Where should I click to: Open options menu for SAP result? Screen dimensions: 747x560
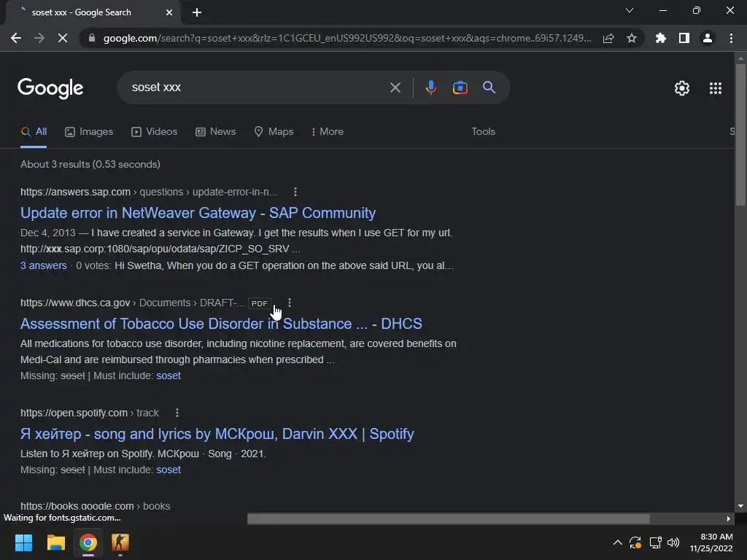[295, 192]
